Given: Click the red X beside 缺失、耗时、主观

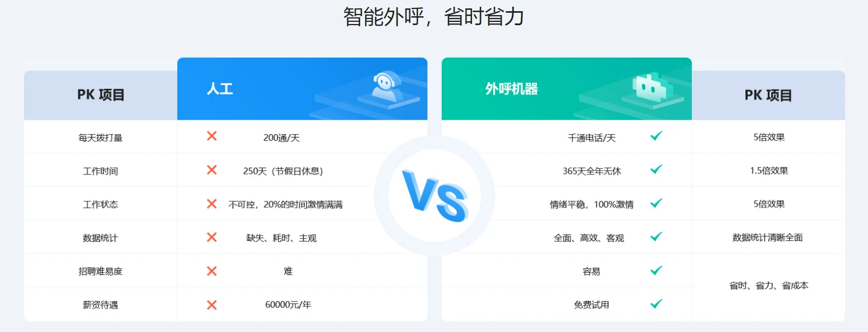Looking at the screenshot, I should coord(211,237).
